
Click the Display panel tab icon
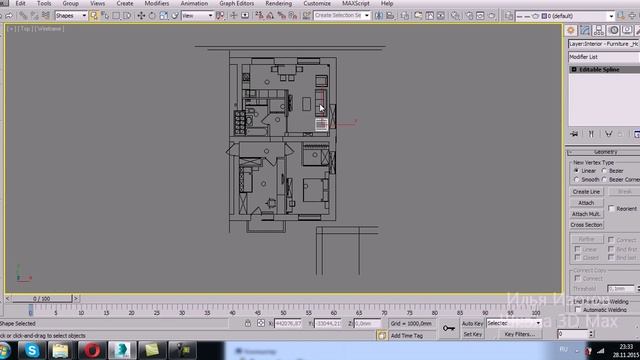coord(627,31)
